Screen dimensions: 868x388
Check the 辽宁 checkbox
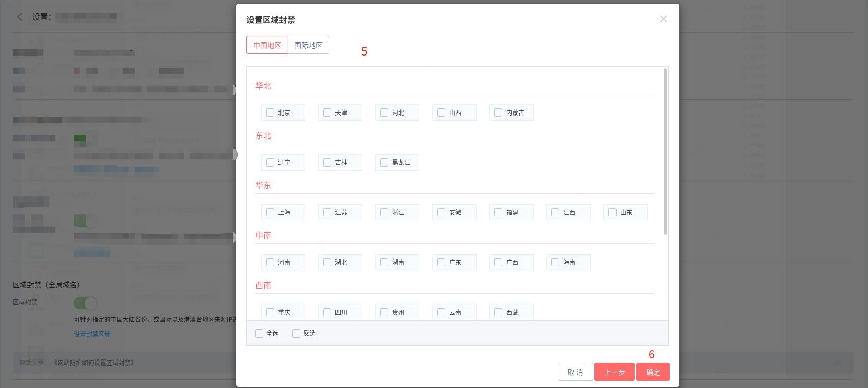click(x=270, y=162)
